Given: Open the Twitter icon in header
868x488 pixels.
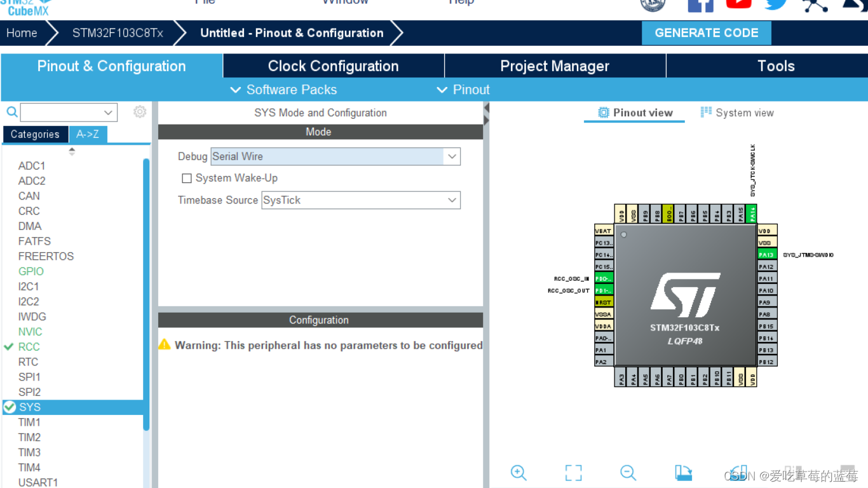Looking at the screenshot, I should coord(776,4).
